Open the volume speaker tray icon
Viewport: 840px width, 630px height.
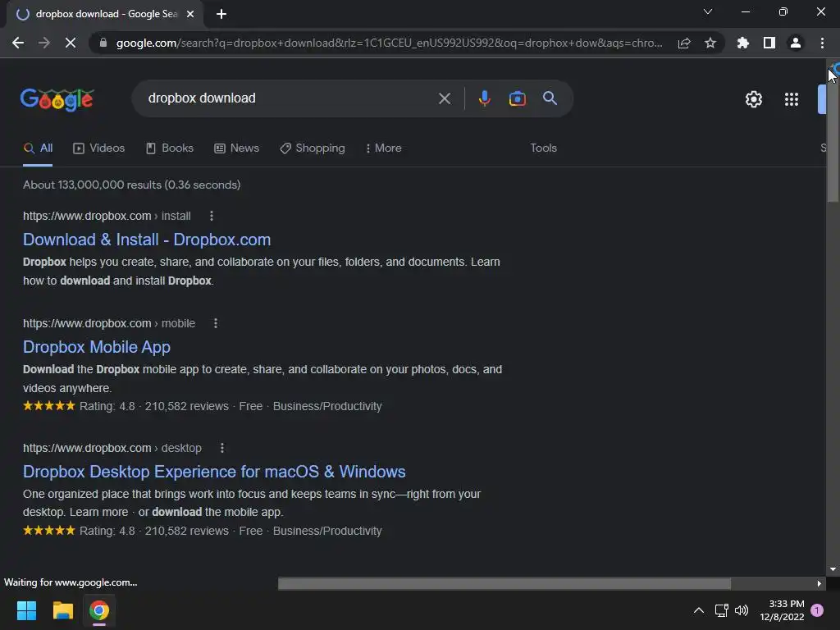click(742, 610)
